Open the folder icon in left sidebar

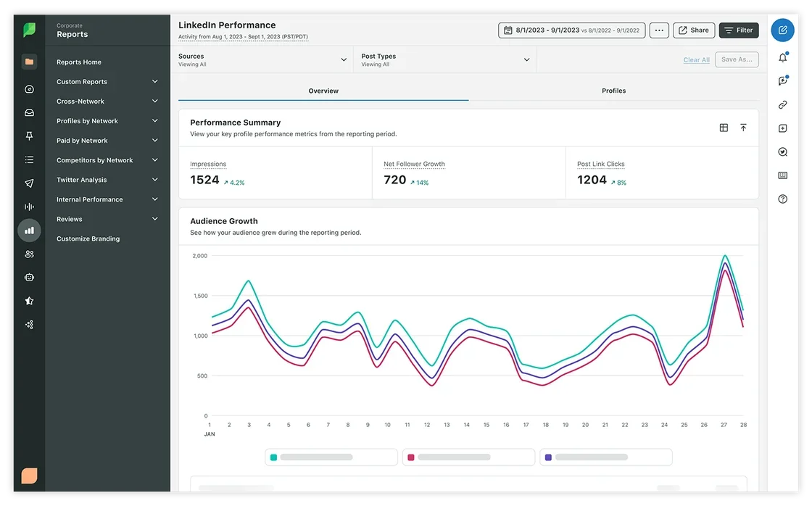(x=30, y=62)
